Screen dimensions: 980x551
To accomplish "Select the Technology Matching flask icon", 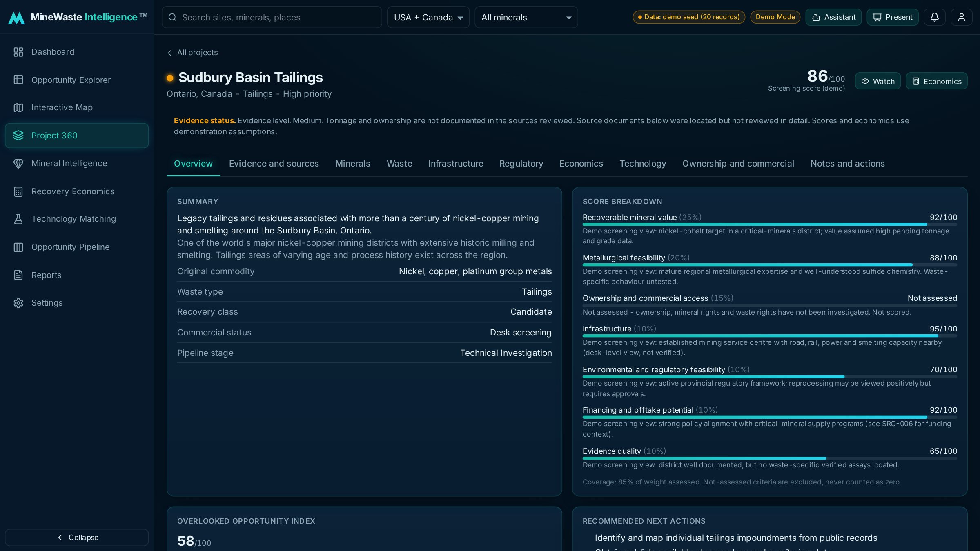I will click(18, 219).
